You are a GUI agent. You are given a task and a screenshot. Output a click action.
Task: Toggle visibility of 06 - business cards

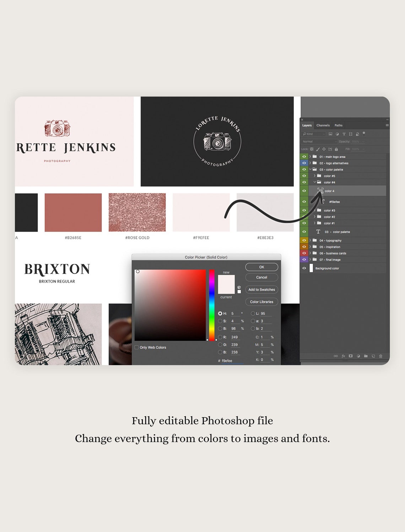click(304, 253)
